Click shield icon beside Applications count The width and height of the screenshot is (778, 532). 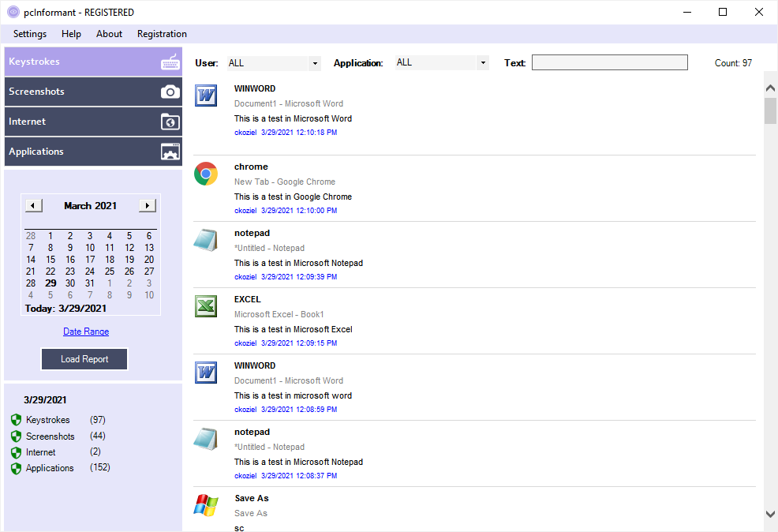[17, 468]
